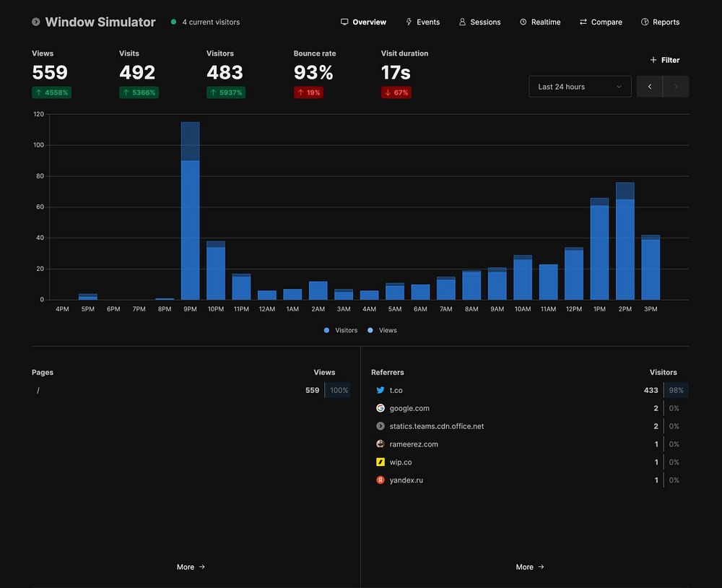This screenshot has height=588, width=722.
Task: Toggle the Visitors series in chart legend
Action: pyautogui.click(x=341, y=330)
